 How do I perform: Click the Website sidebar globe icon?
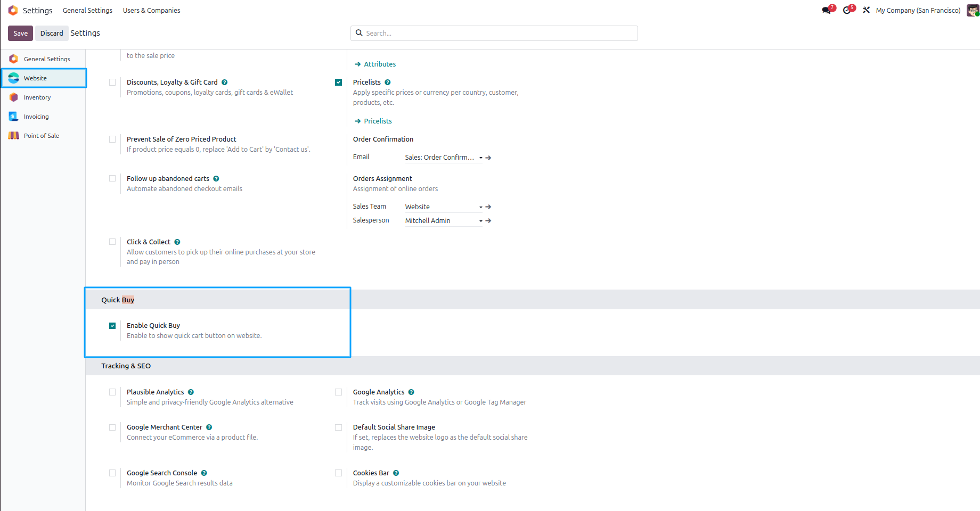click(14, 78)
